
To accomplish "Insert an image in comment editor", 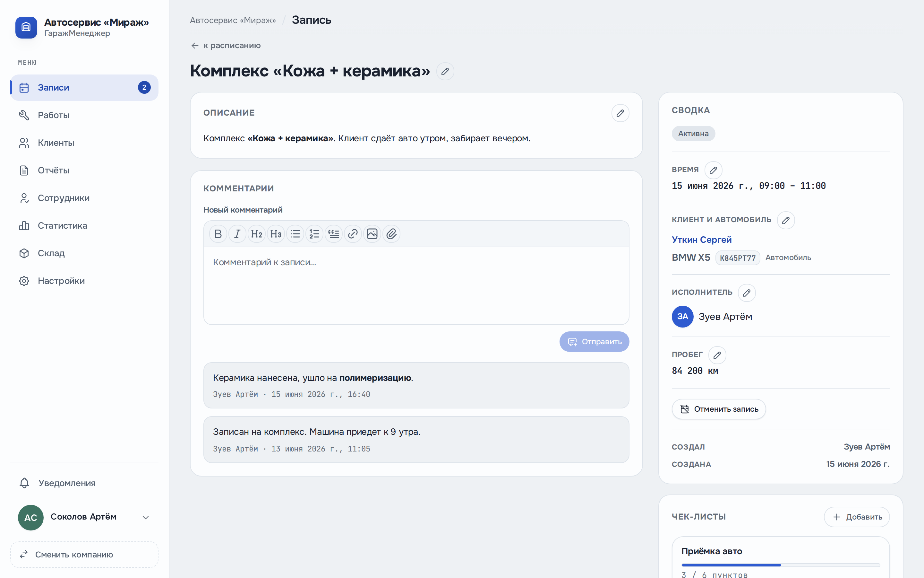I will [x=372, y=233].
